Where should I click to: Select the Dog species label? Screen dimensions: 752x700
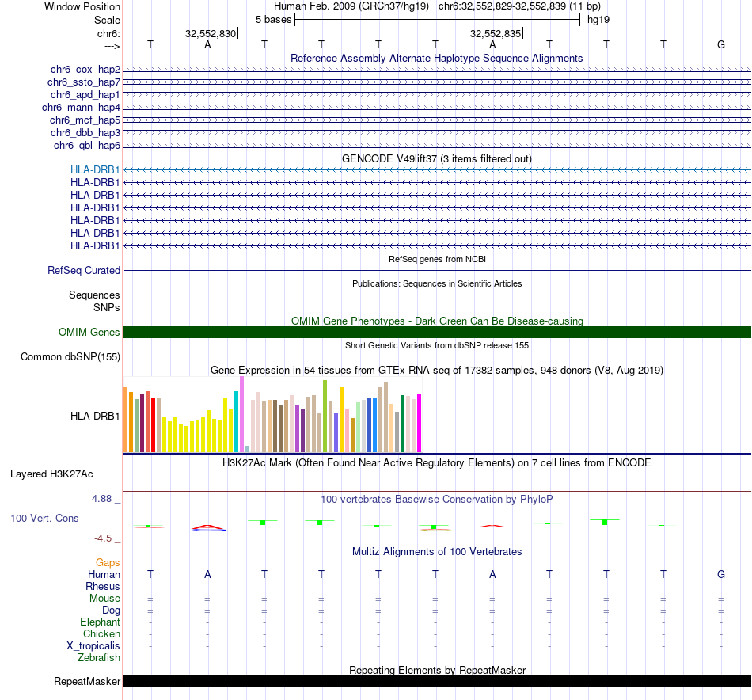(x=112, y=611)
